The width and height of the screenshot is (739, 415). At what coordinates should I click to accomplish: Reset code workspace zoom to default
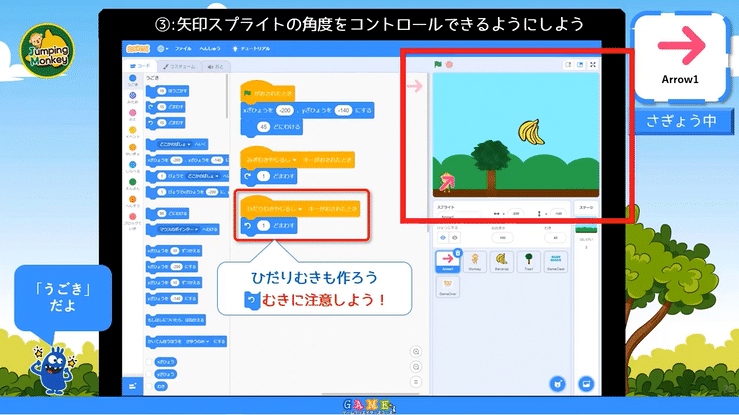(x=416, y=382)
